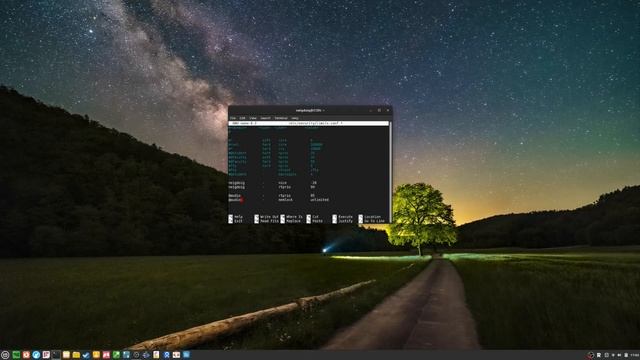
Task: Open the grey circular gear icon in taskbar
Action: pyautogui.click(x=136, y=355)
